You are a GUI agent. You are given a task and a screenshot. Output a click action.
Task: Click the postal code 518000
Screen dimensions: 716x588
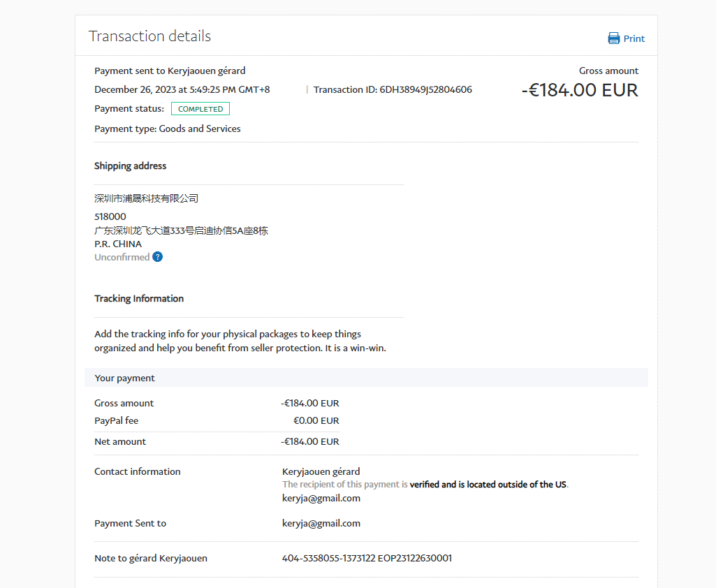[110, 216]
